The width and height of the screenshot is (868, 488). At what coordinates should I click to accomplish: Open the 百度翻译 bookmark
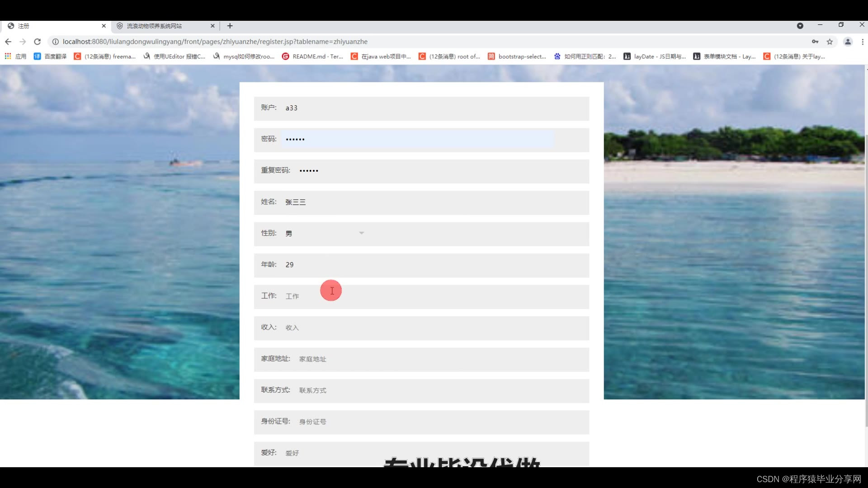(x=50, y=56)
